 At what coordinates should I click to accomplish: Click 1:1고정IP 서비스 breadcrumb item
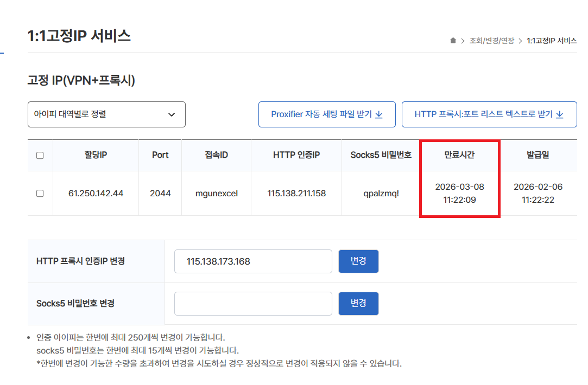(552, 41)
